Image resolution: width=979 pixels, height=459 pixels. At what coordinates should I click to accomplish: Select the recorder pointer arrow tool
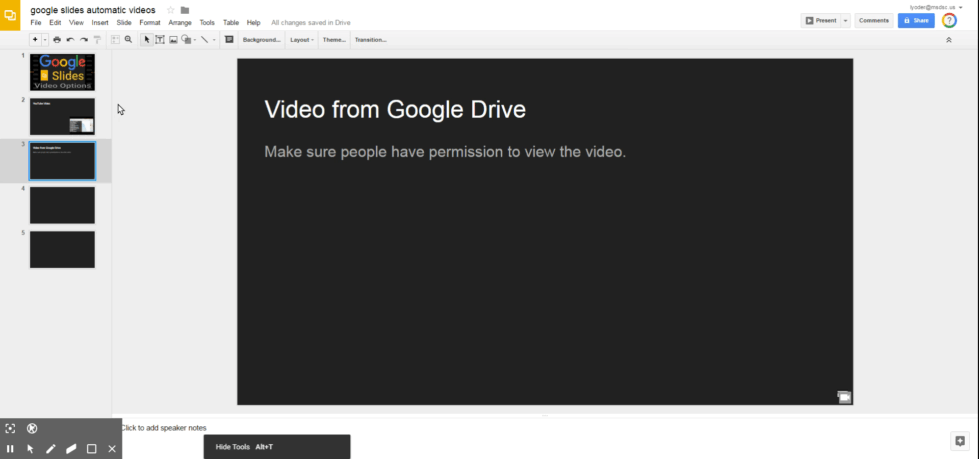tap(30, 448)
